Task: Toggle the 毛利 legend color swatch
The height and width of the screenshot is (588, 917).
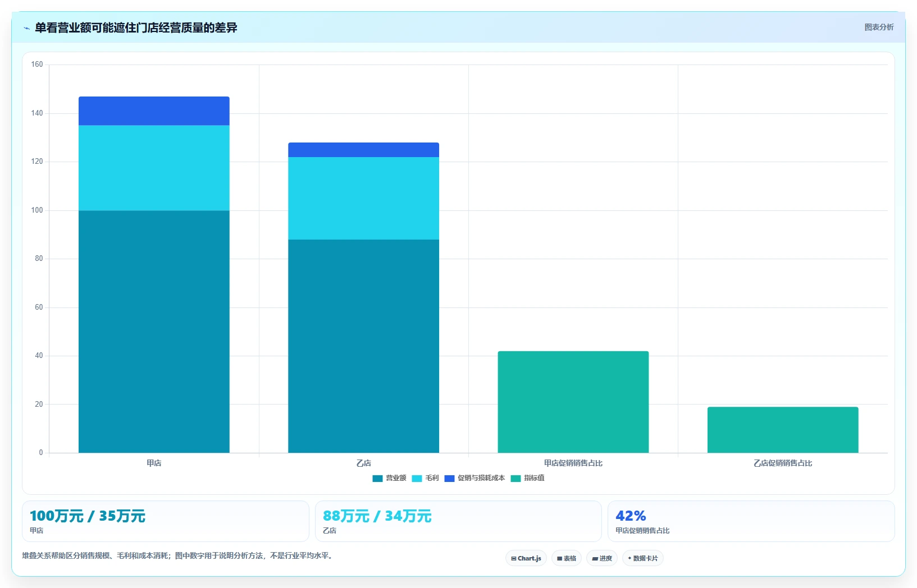Action: coord(417,479)
